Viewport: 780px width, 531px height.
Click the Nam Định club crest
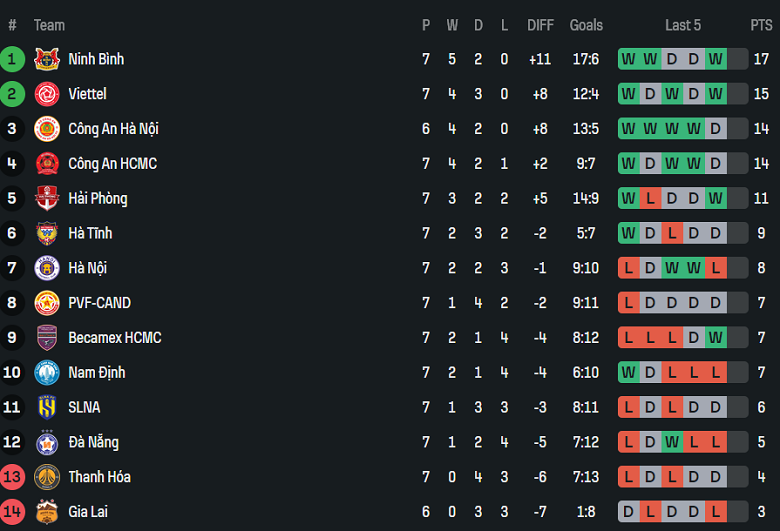coord(47,373)
